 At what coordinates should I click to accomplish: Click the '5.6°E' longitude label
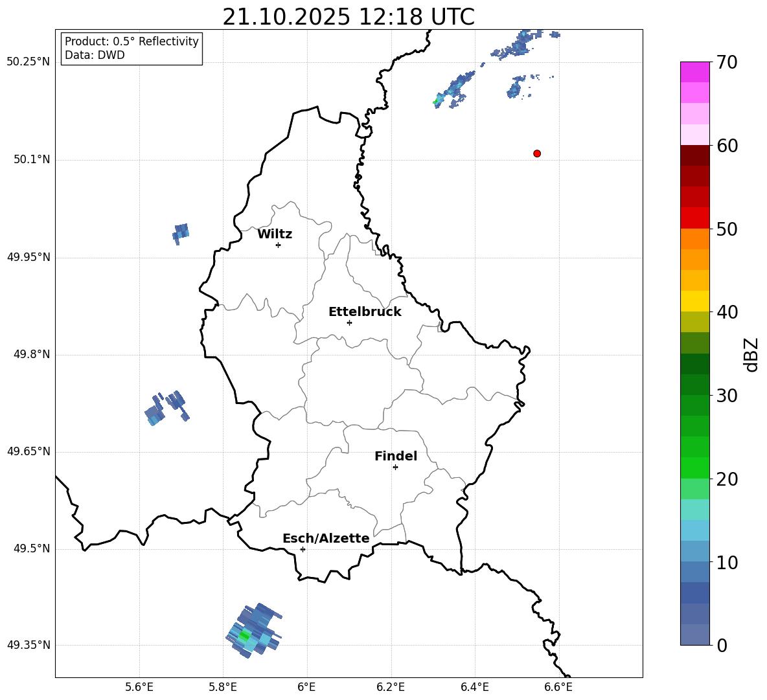click(139, 687)
